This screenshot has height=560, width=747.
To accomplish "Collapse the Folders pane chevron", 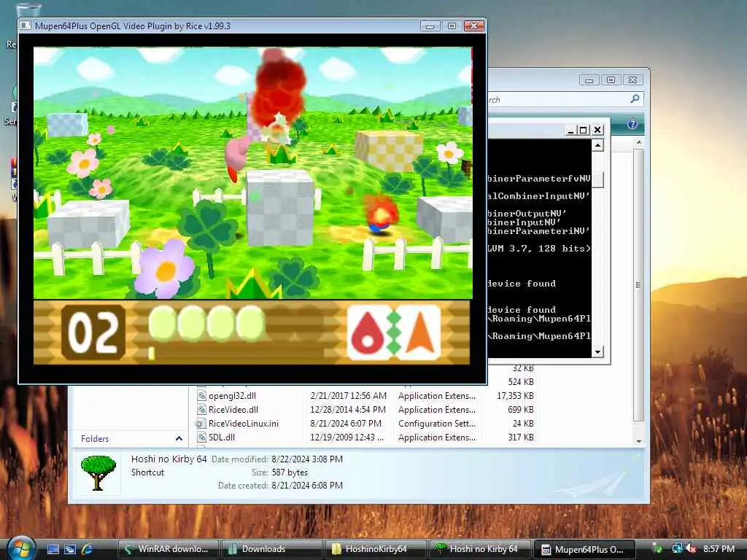I will [x=179, y=438].
